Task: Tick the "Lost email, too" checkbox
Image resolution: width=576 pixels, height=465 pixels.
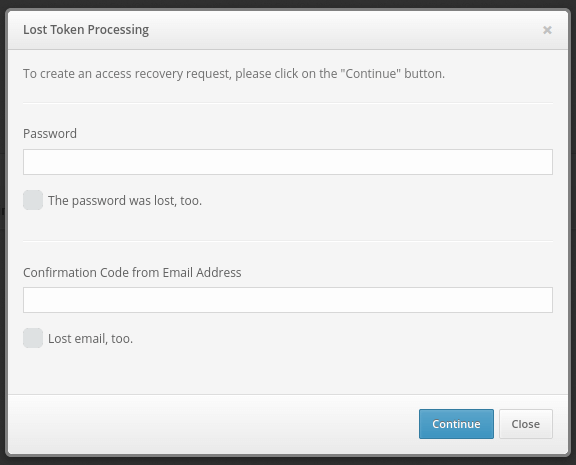Action: tap(33, 338)
